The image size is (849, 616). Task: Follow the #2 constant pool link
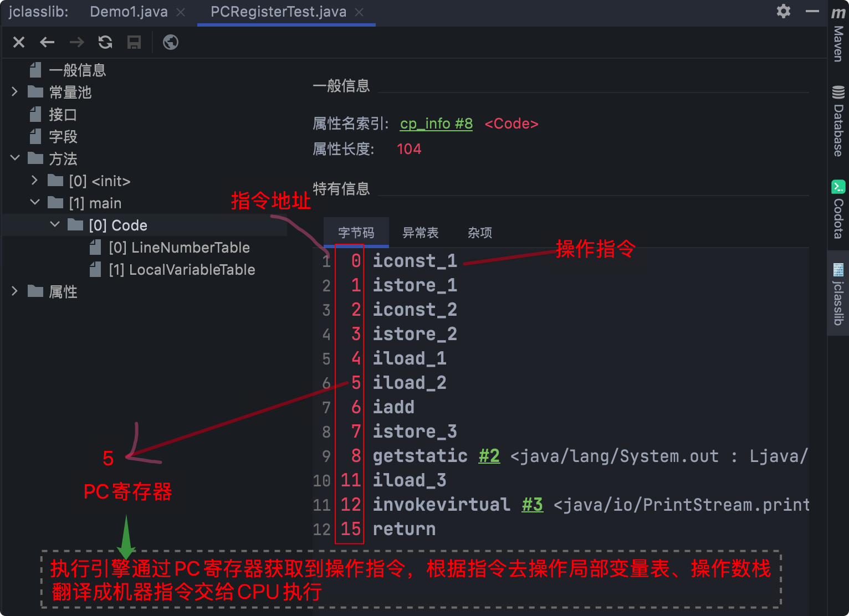coord(489,456)
